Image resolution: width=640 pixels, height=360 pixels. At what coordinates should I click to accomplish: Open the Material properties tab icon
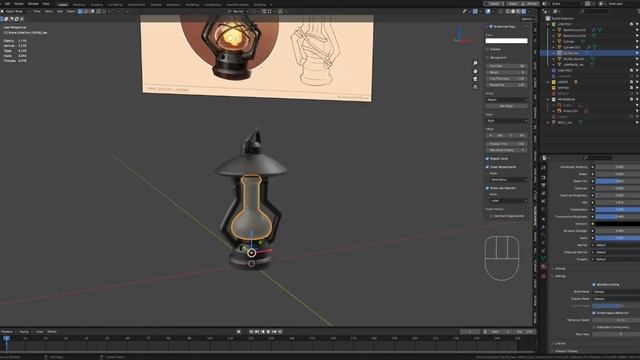(x=543, y=267)
